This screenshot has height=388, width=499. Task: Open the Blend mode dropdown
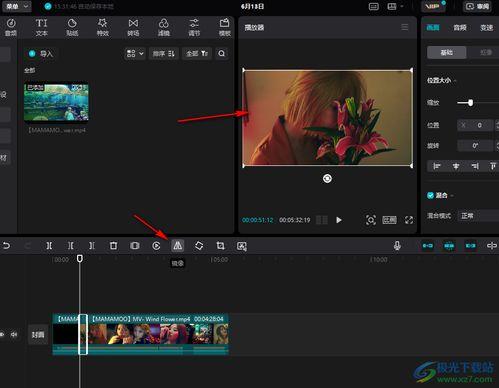pos(478,216)
